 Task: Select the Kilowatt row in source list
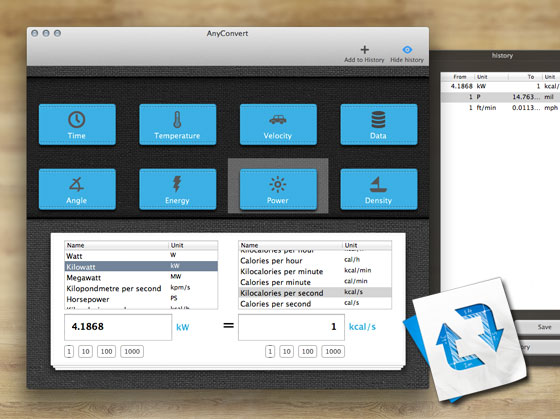tap(141, 266)
